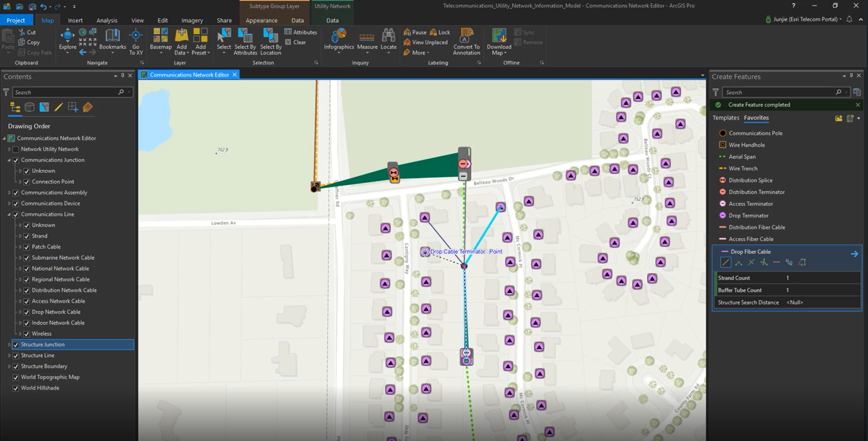Switch Contents to List By Snapping
Viewport: 868px width, 441px height.
(73, 107)
